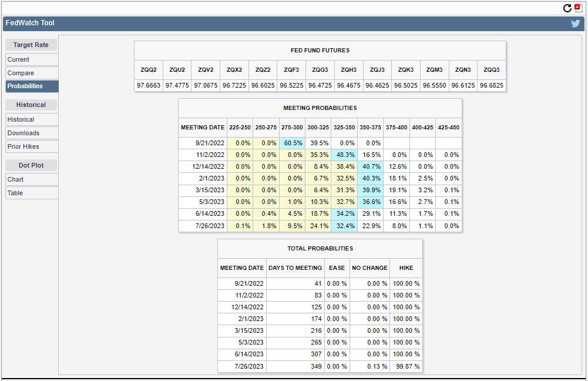Click the Dot Plot section header
This screenshot has height=381, width=588.
31,165
